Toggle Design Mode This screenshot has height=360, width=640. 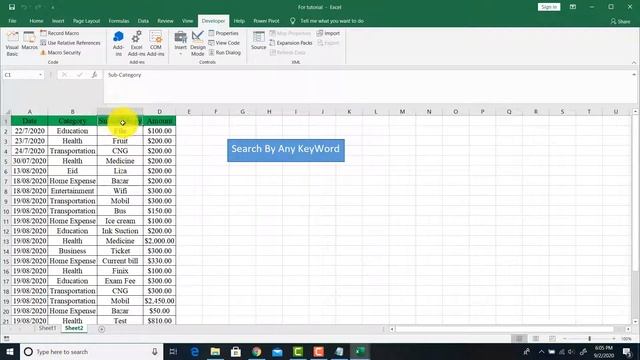click(x=198, y=43)
